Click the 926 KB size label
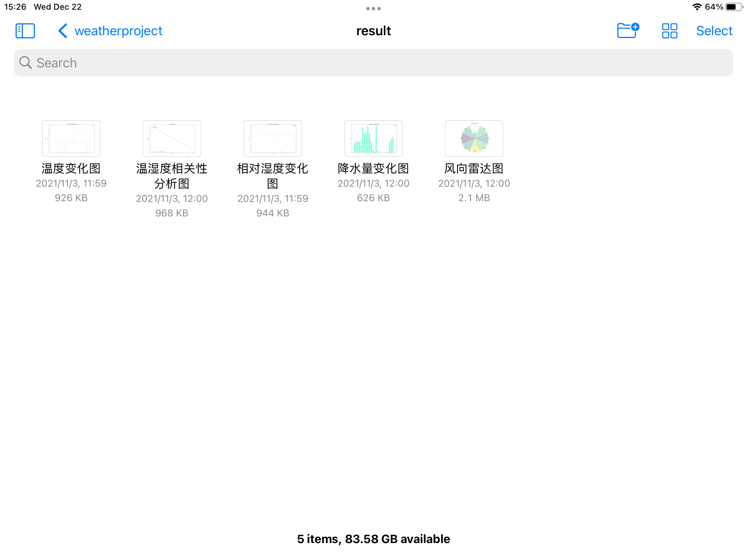 [x=71, y=198]
